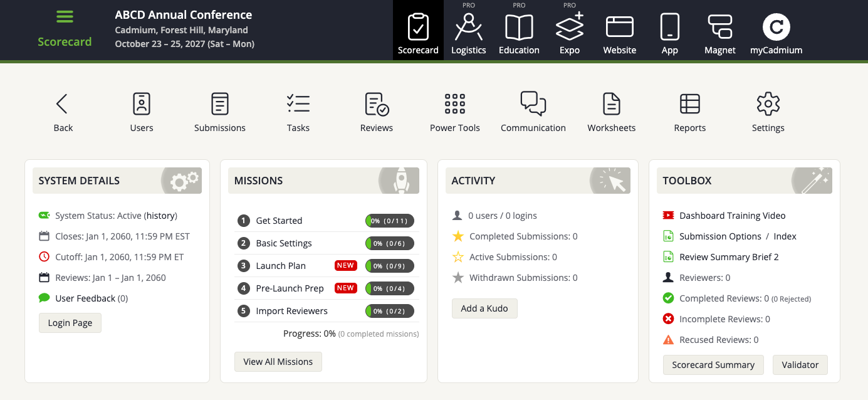Screen dimensions: 868x400
Task: Click the Completed Submissions star icon
Action: (458, 236)
